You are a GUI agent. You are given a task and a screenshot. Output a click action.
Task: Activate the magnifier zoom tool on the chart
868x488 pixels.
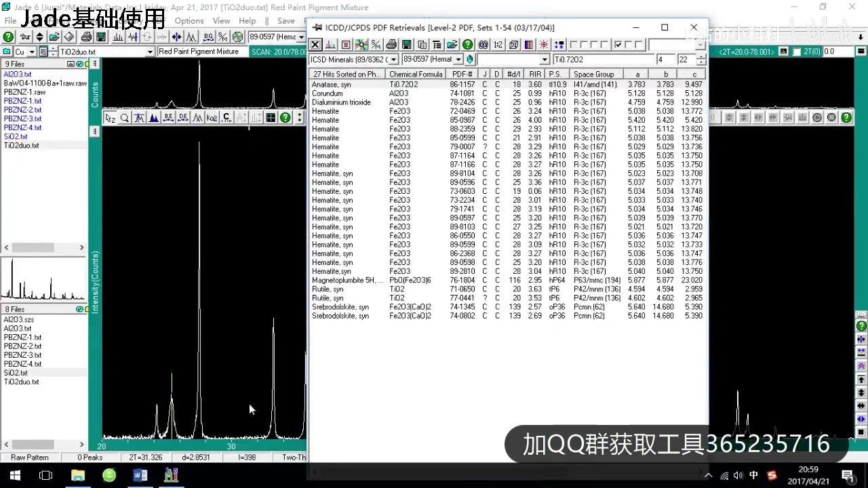click(125, 117)
